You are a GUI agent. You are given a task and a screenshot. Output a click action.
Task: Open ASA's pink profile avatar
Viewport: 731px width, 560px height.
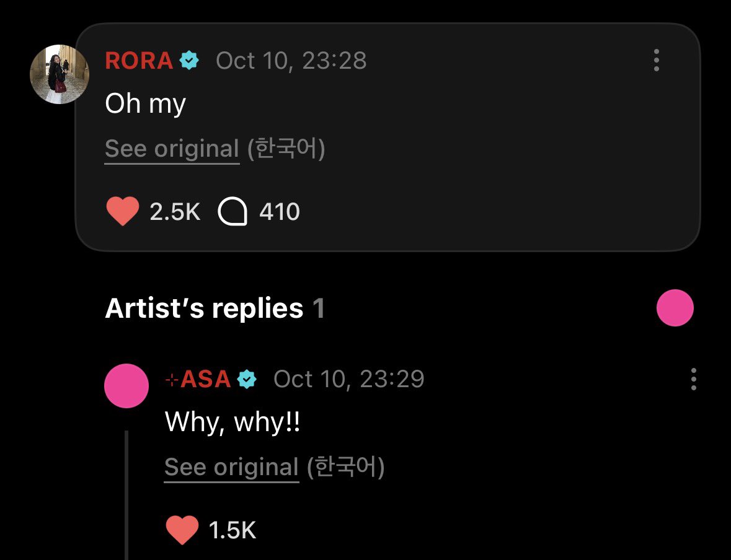pos(126,386)
